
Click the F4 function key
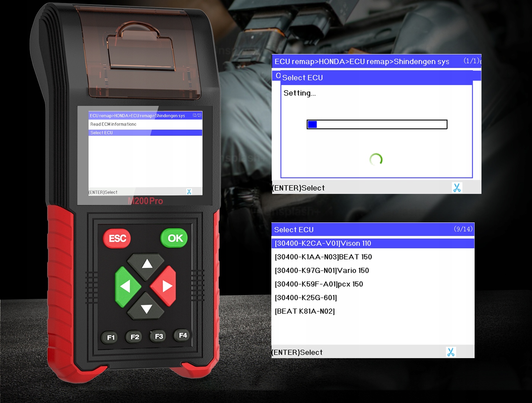coord(182,335)
